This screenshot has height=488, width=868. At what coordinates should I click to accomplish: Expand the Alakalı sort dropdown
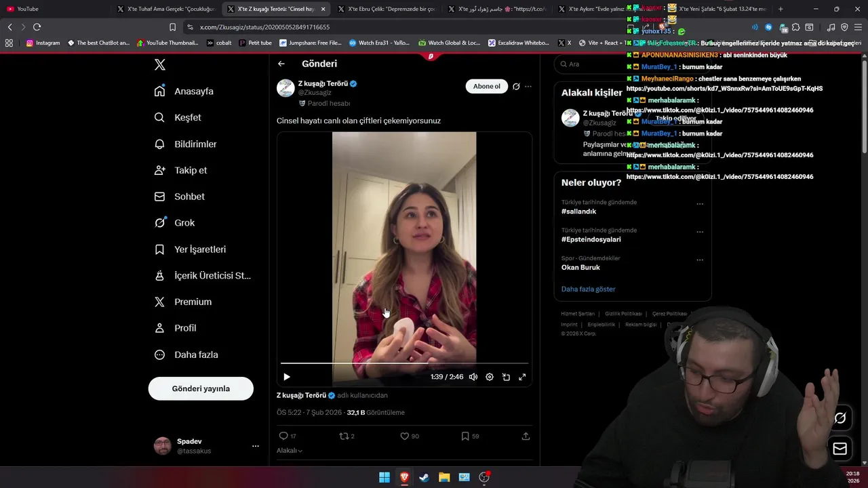point(290,451)
